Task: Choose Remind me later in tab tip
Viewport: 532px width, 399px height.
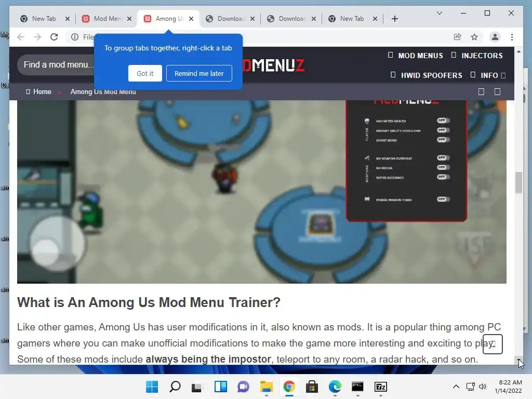Action: (x=199, y=73)
